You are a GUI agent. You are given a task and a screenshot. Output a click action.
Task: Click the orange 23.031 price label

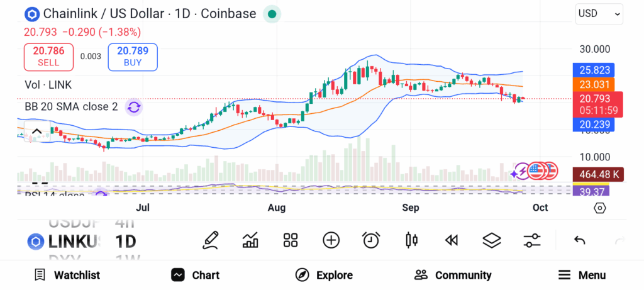point(594,84)
